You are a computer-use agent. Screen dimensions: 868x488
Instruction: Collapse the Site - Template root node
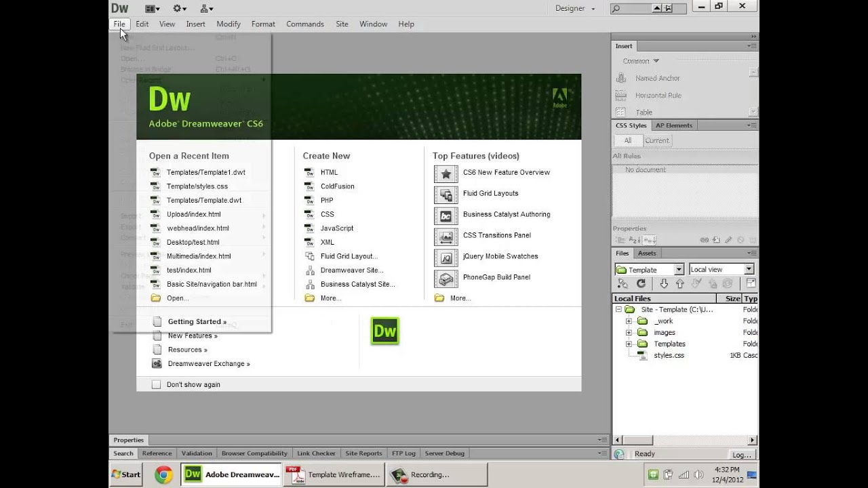618,310
